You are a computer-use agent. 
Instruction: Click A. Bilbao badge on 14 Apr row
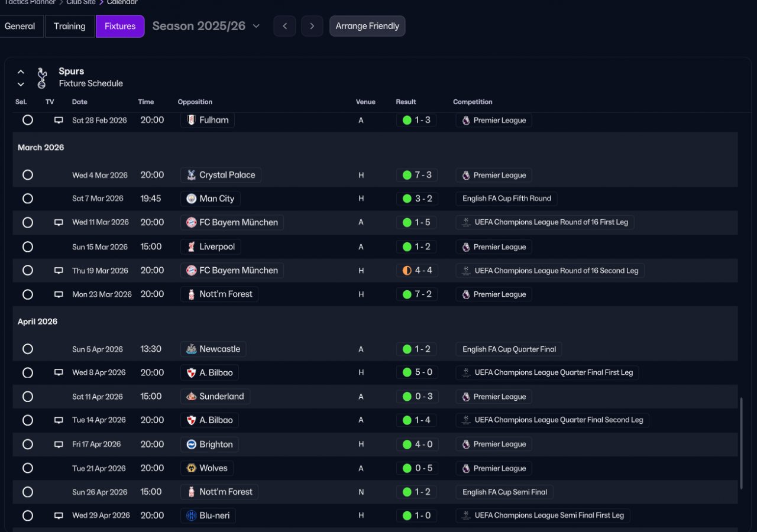coord(191,420)
